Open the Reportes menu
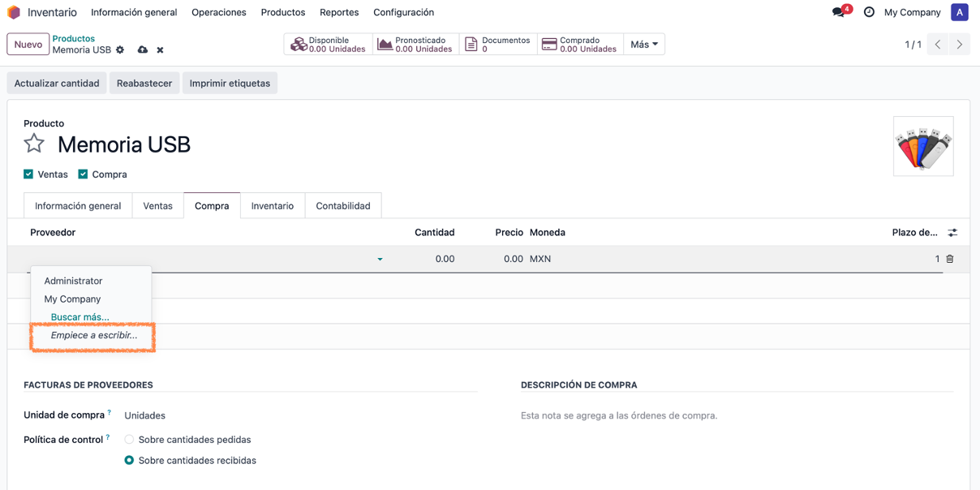 [x=339, y=12]
